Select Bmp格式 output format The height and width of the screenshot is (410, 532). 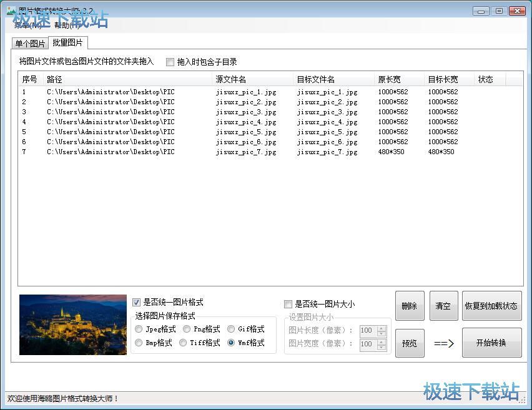[x=139, y=343]
